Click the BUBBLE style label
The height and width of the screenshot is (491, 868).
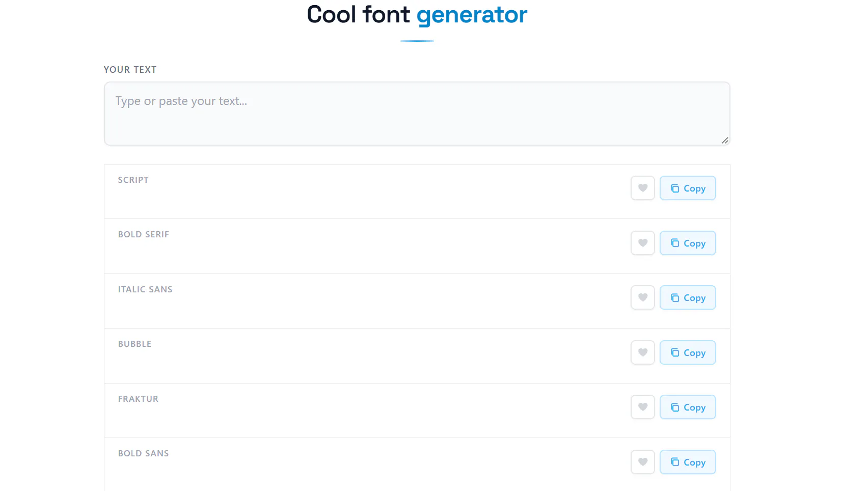point(134,344)
